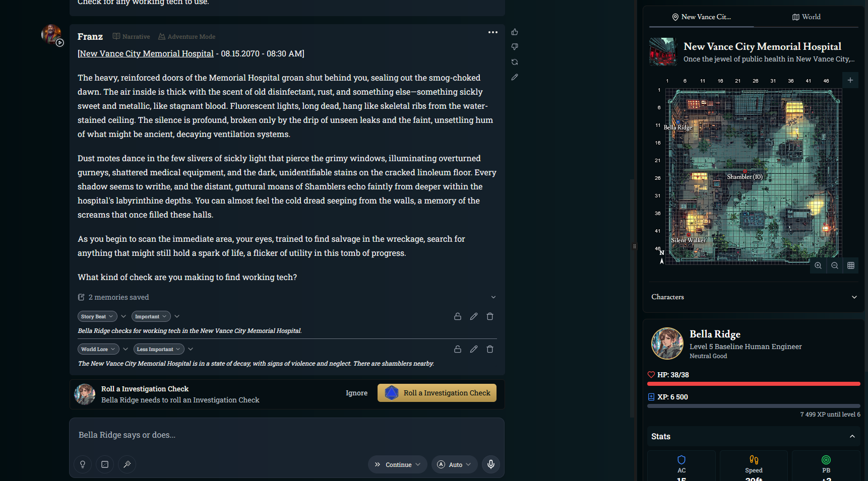868x481 pixels.
Task: Zoom in on the hospital map
Action: (x=818, y=265)
